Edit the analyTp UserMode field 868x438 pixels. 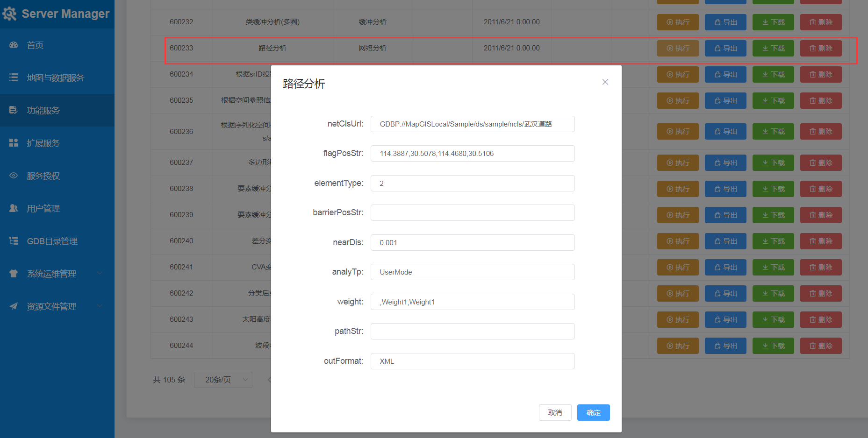[473, 272]
